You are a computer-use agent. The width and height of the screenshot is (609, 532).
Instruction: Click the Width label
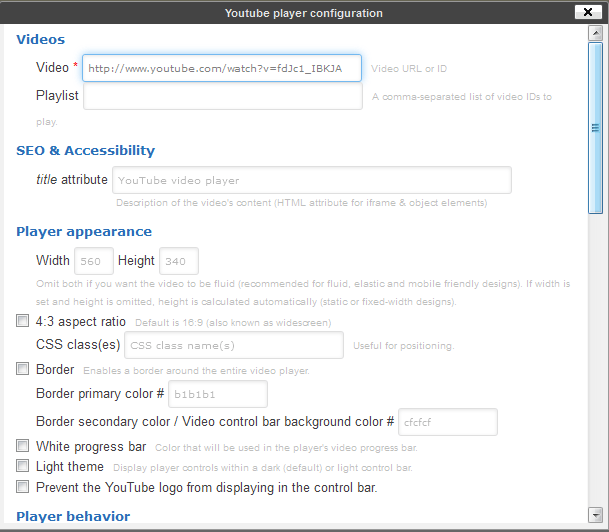pos(53,260)
